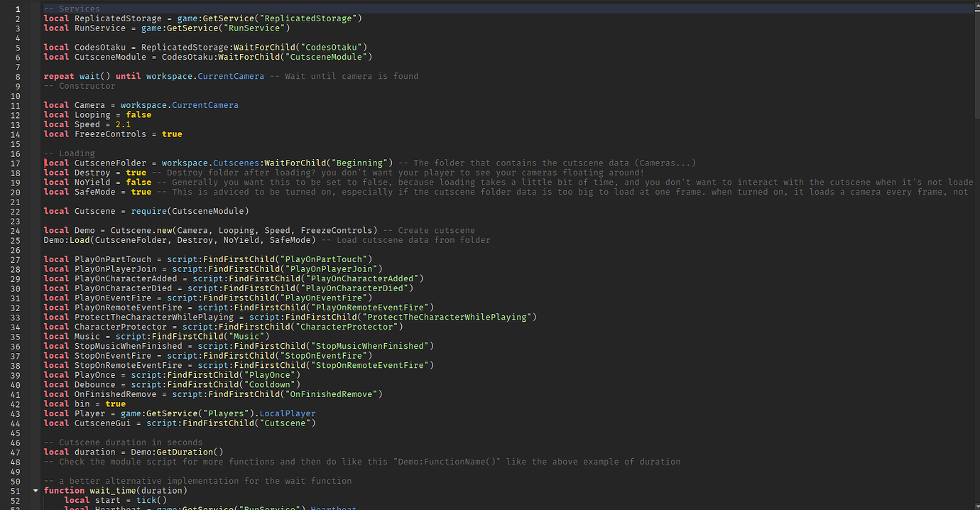Click the Speed value 2.1
The width and height of the screenshot is (980, 510).
(123, 124)
